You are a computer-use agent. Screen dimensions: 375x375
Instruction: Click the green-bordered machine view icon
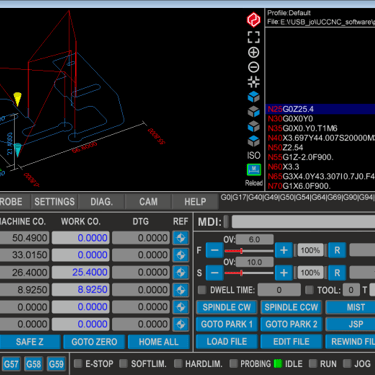(x=254, y=170)
